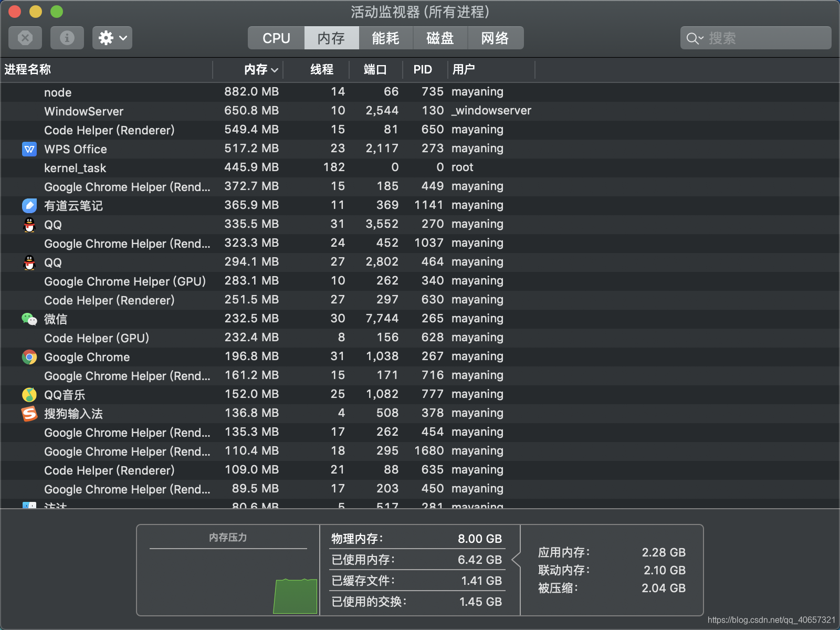Select the WindowServer process row
The image size is (840, 630).
(420, 111)
